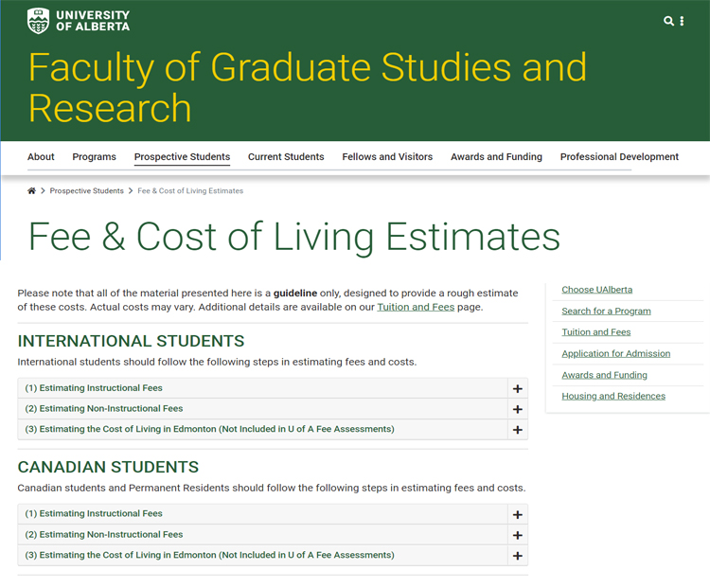Open Search for a Program sidebar link
Viewport: 710px width, 588px height.
click(606, 312)
